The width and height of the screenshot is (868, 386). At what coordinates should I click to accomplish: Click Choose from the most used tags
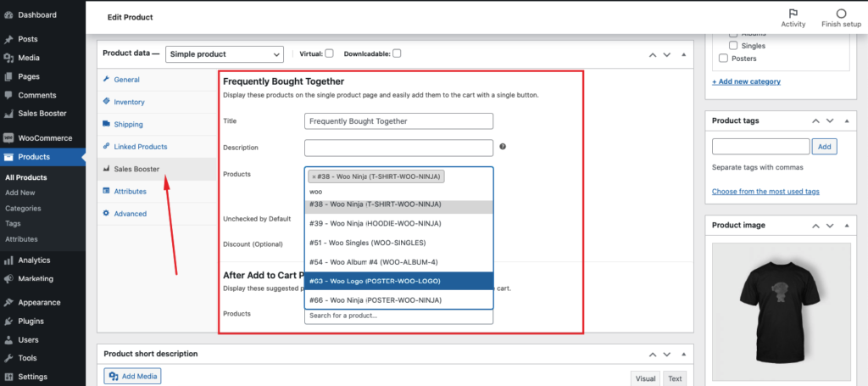[765, 192]
